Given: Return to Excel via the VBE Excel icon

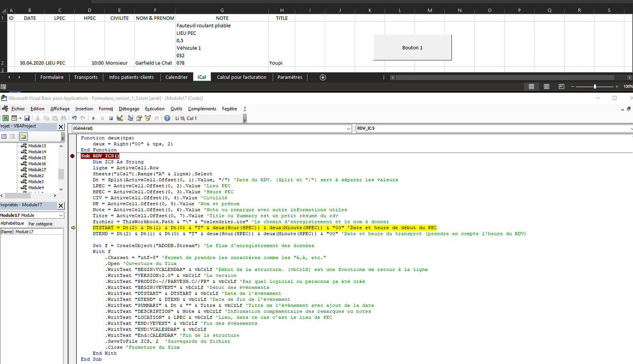Looking at the screenshot, I should point(6,118).
